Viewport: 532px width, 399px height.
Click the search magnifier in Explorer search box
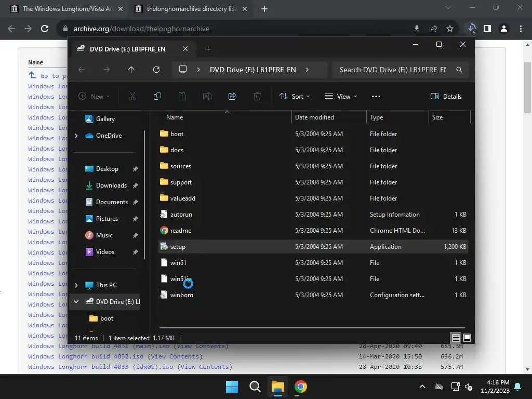click(459, 70)
